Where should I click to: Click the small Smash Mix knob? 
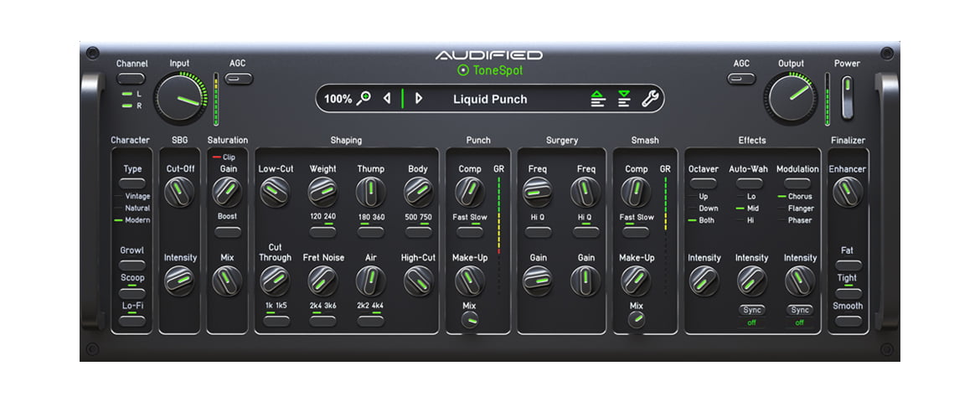[x=637, y=320]
